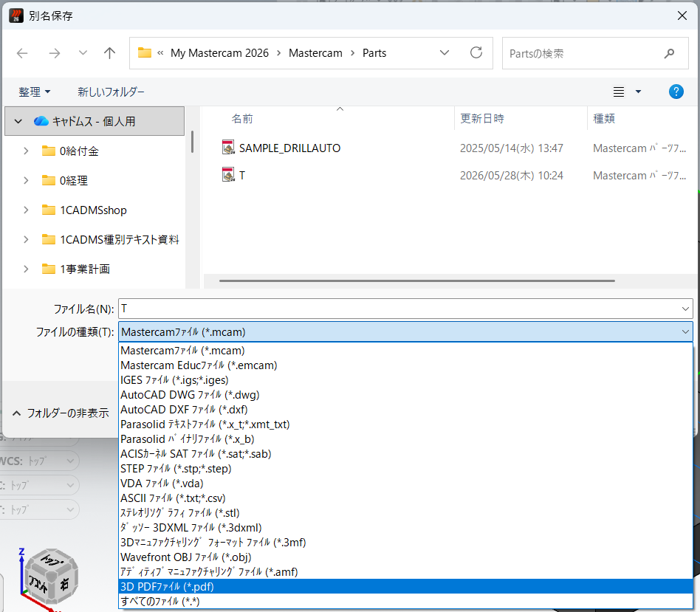
Task: Click the horizontal scrollbar in file list
Action: coord(417,281)
